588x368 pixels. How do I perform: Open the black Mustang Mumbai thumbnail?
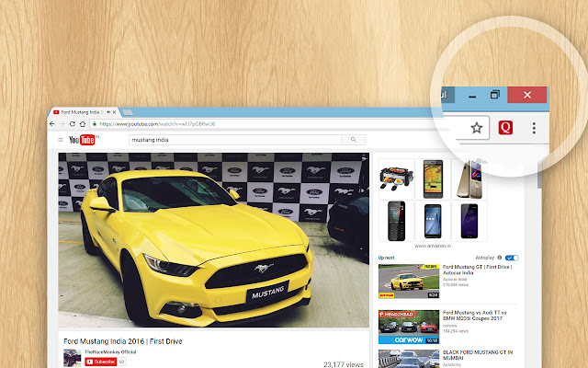tap(409, 359)
